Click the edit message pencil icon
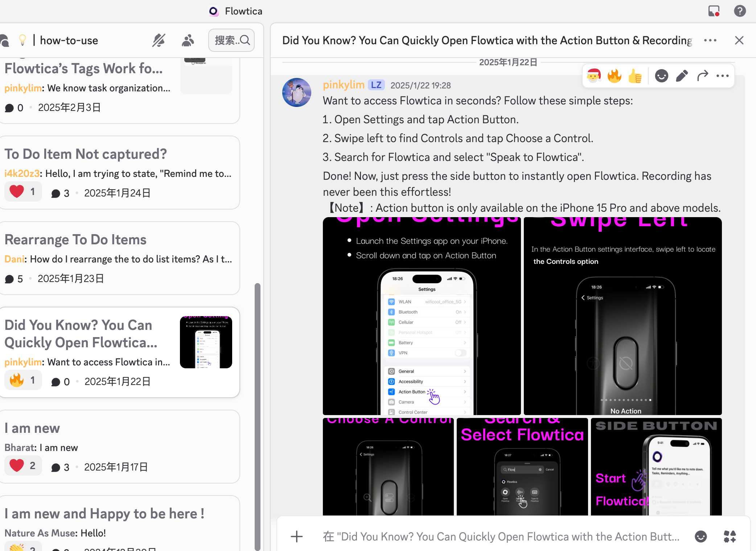Image resolution: width=756 pixels, height=551 pixels. click(x=682, y=76)
